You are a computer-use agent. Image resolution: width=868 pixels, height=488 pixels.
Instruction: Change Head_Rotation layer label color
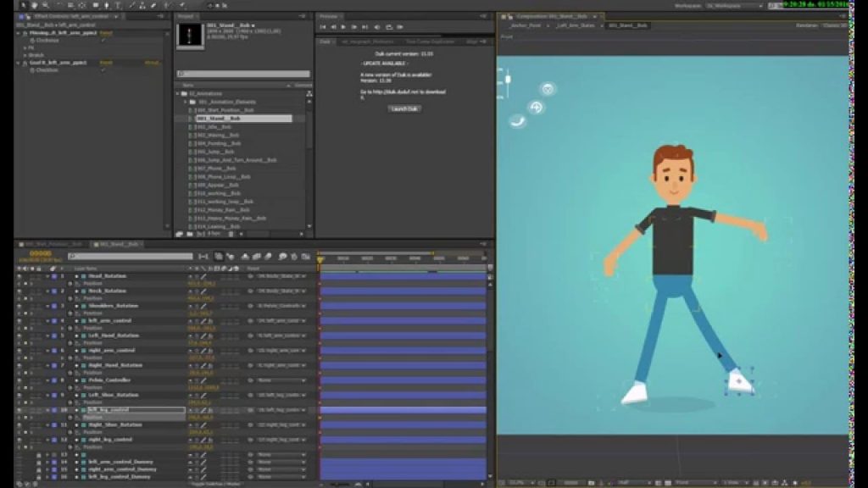pos(54,275)
